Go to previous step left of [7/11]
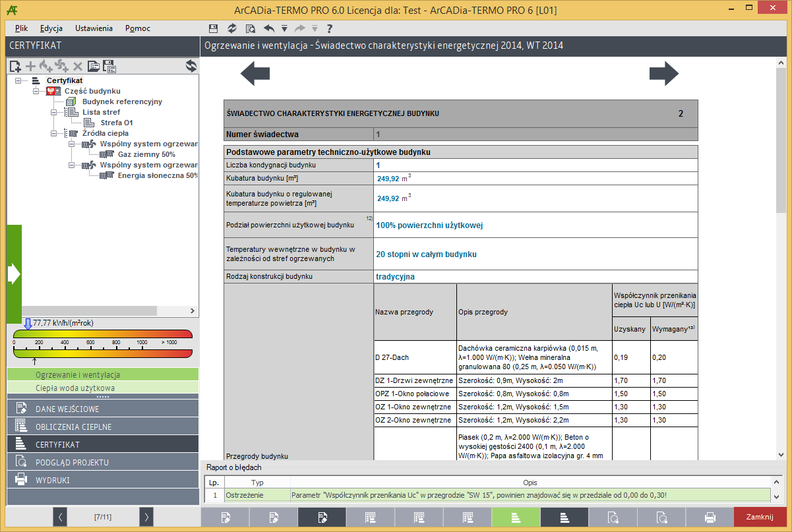792x532 pixels. point(61,517)
